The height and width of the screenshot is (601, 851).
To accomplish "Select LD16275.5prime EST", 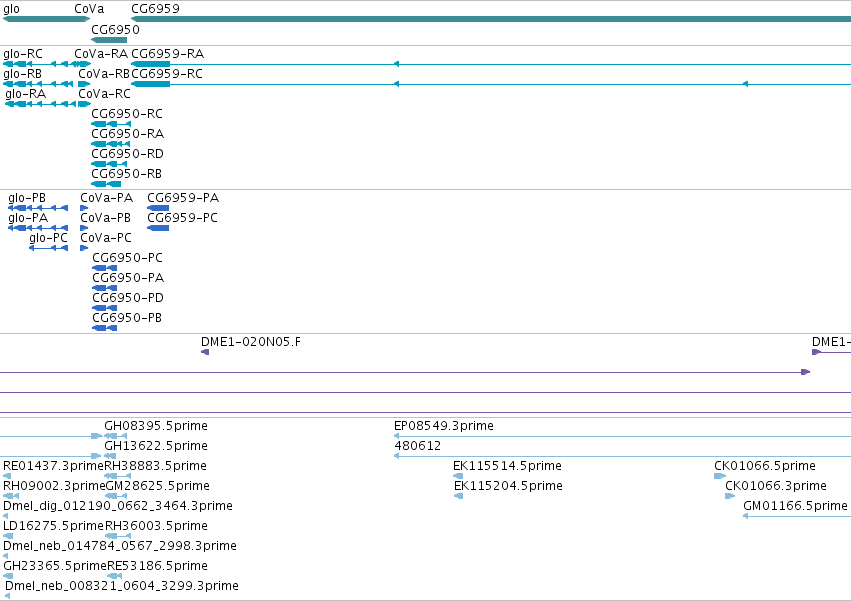I will coord(8,536).
